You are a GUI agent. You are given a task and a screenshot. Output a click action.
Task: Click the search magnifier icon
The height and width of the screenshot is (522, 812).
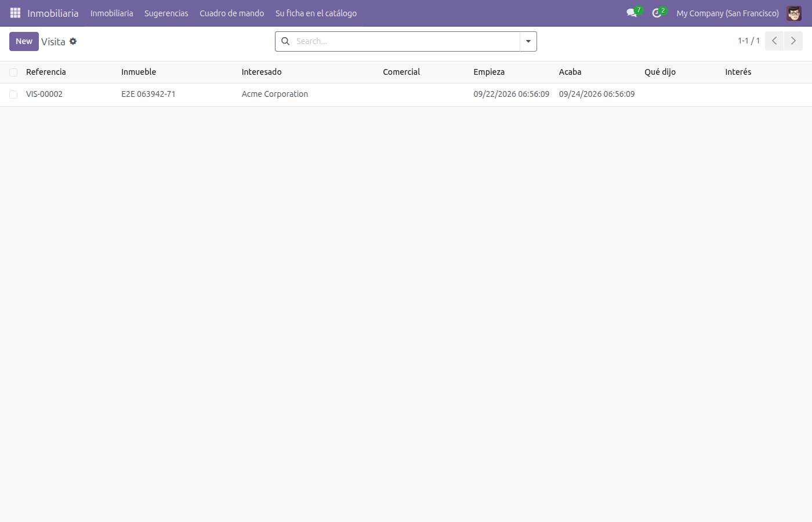pyautogui.click(x=285, y=41)
